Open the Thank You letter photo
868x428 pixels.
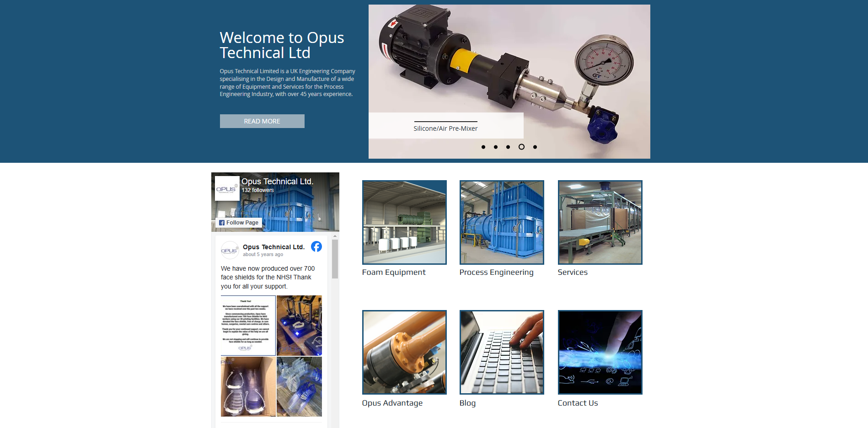[x=248, y=326]
